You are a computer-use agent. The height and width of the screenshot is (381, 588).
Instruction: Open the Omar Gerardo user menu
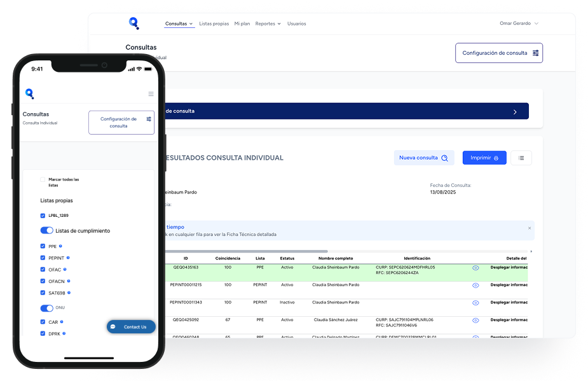click(519, 24)
